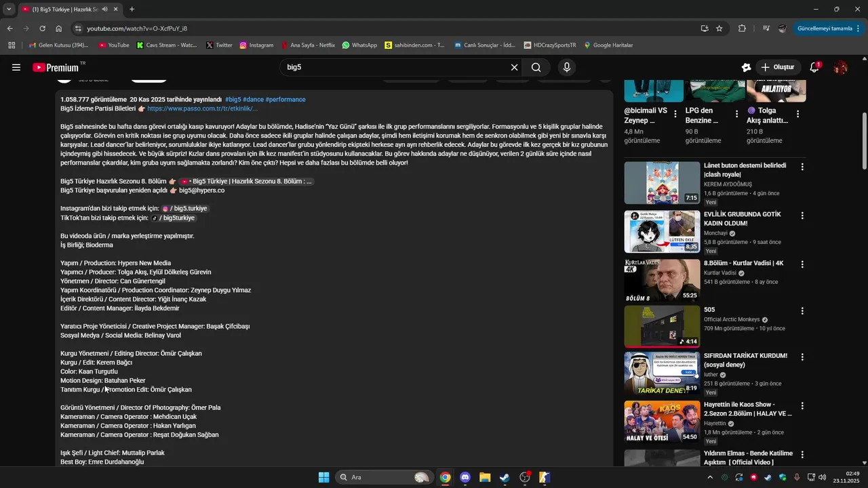The height and width of the screenshot is (488, 868).
Task: Open Twitter bookmark
Action: coord(219,45)
